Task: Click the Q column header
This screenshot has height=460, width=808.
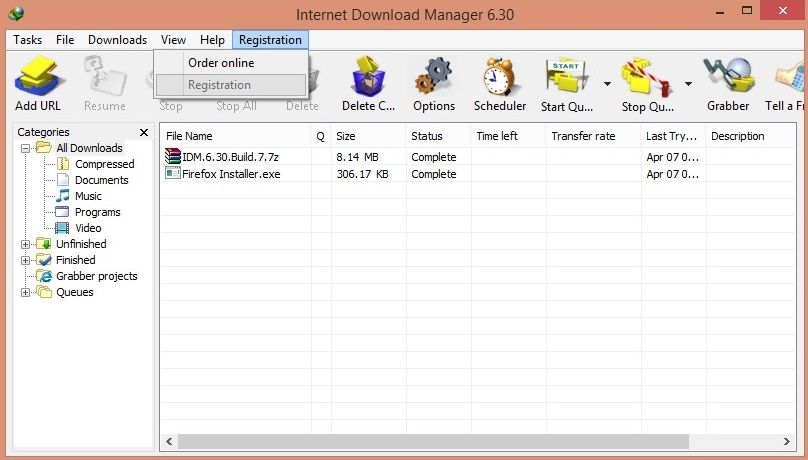Action: click(x=321, y=136)
